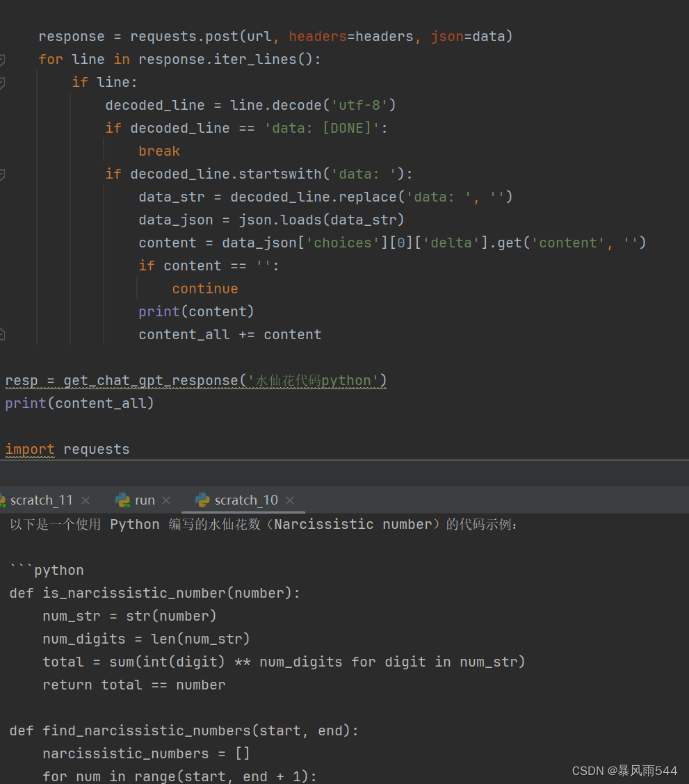Viewport: 689px width, 784px height.
Task: Click the 'data_str = decoded_line.replace' line
Action: 325,197
